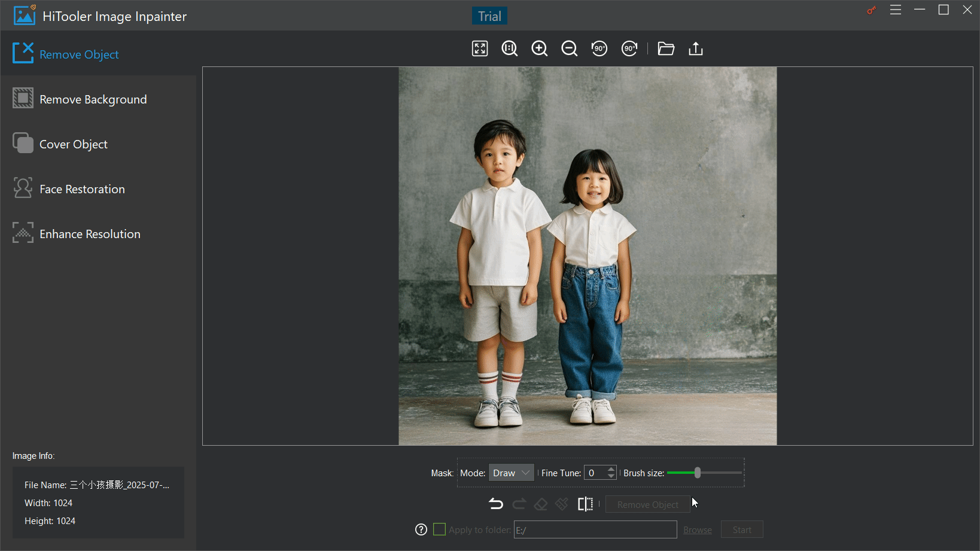This screenshot has width=980, height=551.
Task: Click the Remove Object button
Action: pos(648,504)
